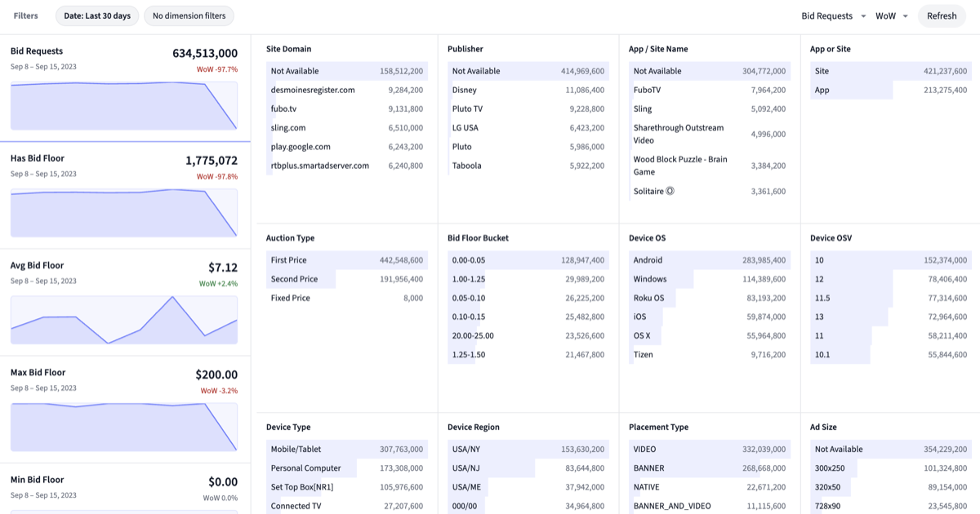Open the Date: Last 30 days filter
980x514 pixels.
96,16
